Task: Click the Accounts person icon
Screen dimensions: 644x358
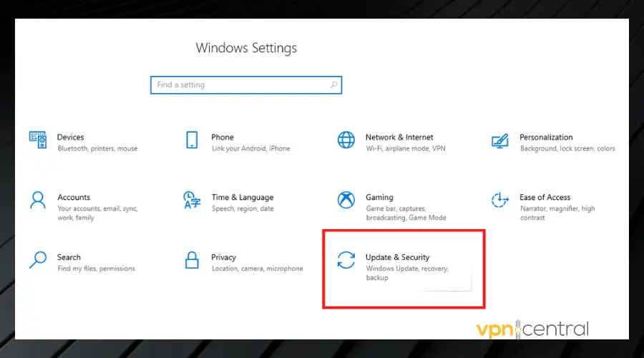Action: pyautogui.click(x=38, y=200)
